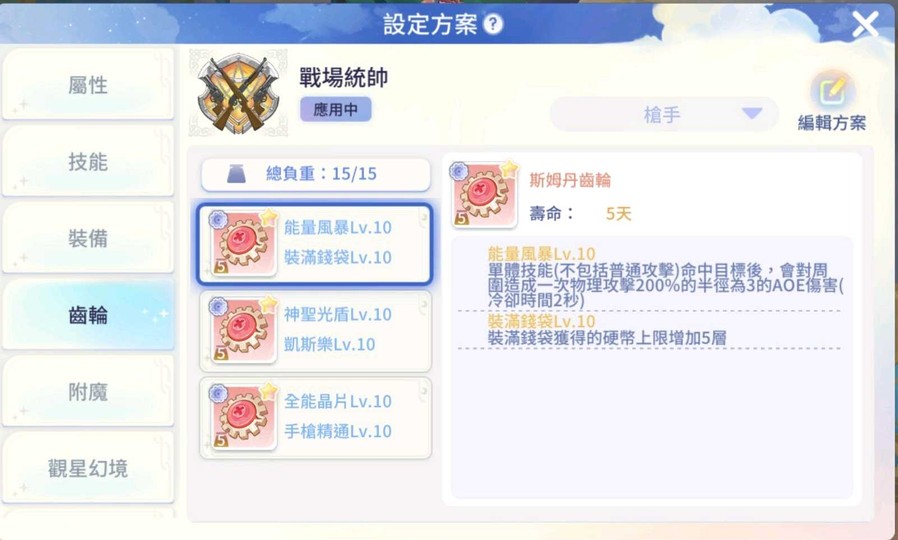Viewport: 898px width, 540px height.
Task: Switch to the 屬性 tab
Action: (x=88, y=85)
